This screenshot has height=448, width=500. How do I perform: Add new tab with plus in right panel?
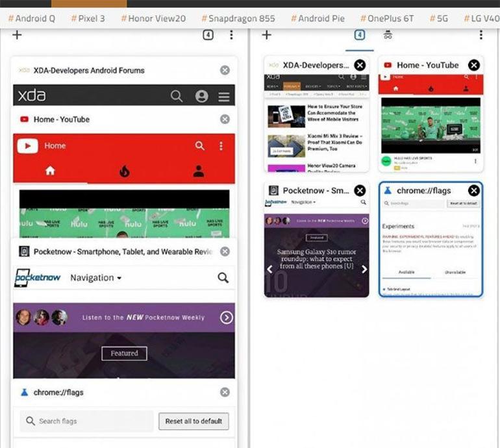click(x=267, y=35)
